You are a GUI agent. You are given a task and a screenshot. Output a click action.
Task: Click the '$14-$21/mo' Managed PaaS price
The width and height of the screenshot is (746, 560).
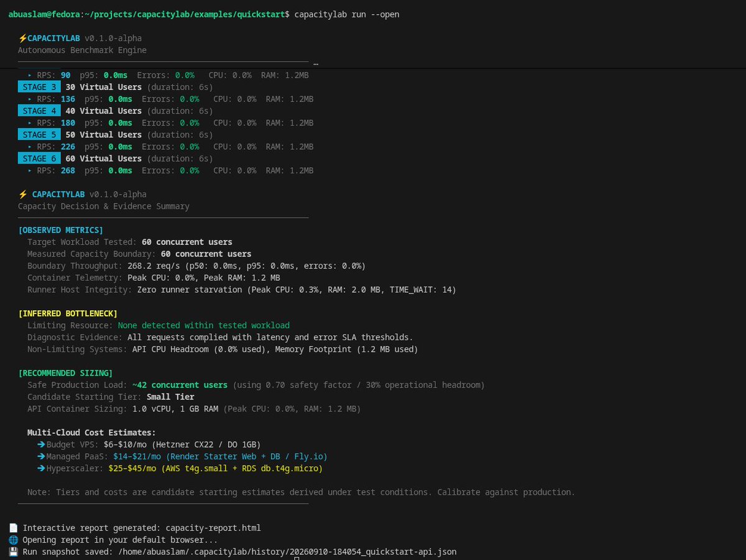tap(137, 456)
